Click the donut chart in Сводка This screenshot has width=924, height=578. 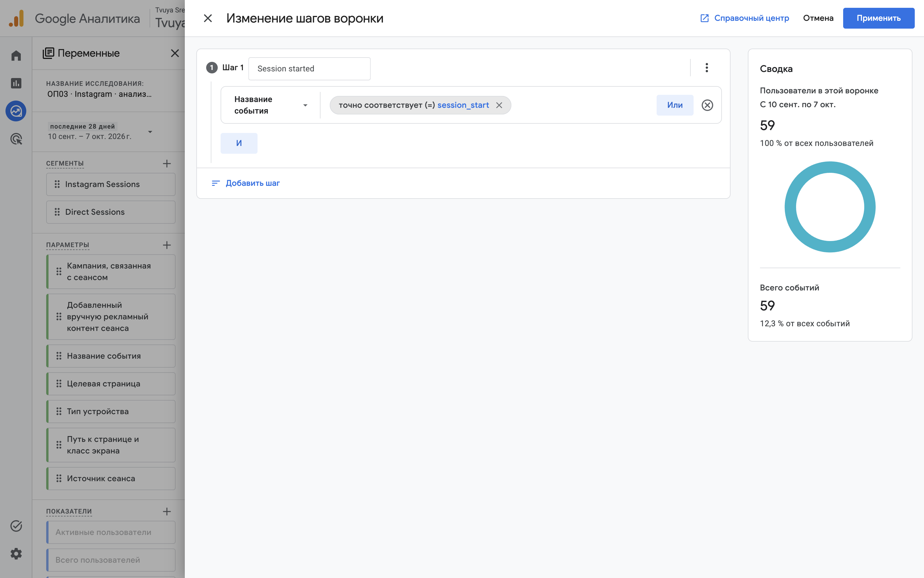click(830, 207)
